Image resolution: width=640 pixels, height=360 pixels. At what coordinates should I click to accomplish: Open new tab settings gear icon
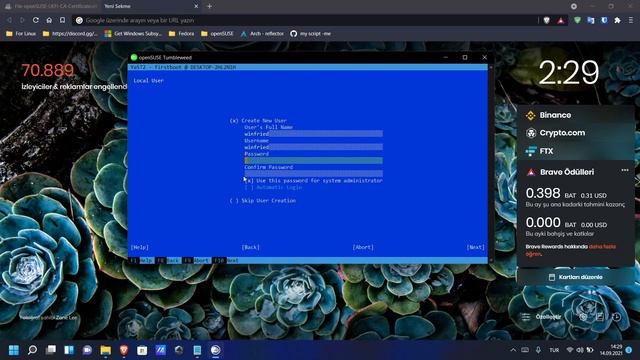point(583,317)
